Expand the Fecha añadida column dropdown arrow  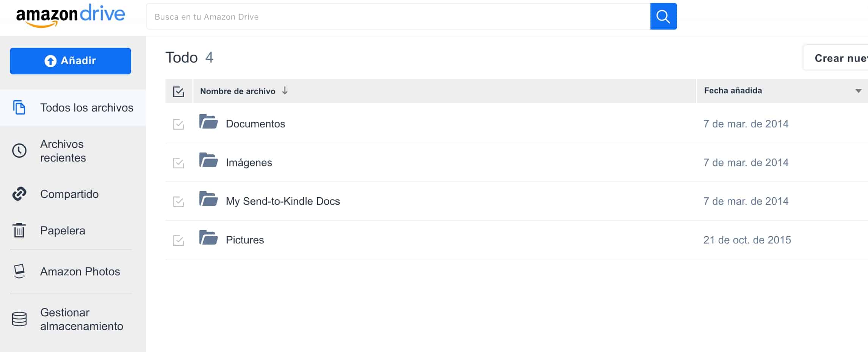[x=858, y=91]
